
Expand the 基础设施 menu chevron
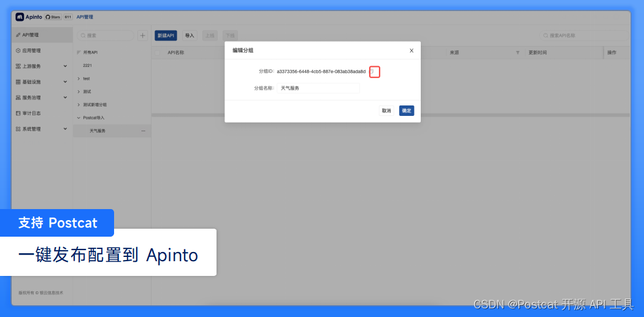click(x=65, y=82)
